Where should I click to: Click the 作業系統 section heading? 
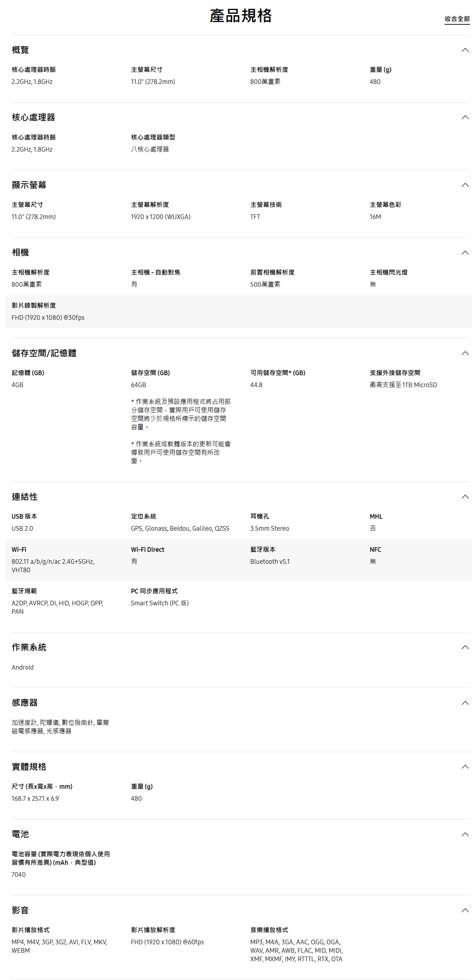(x=29, y=647)
